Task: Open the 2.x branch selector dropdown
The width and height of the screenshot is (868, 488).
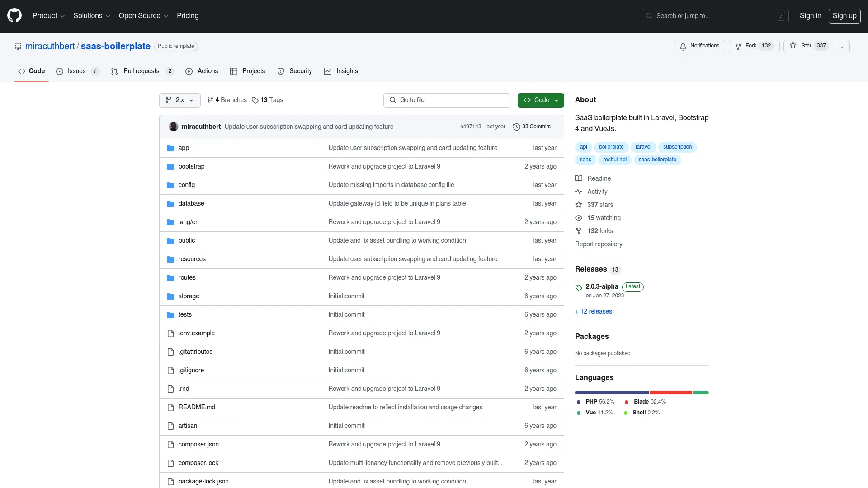Action: point(179,100)
